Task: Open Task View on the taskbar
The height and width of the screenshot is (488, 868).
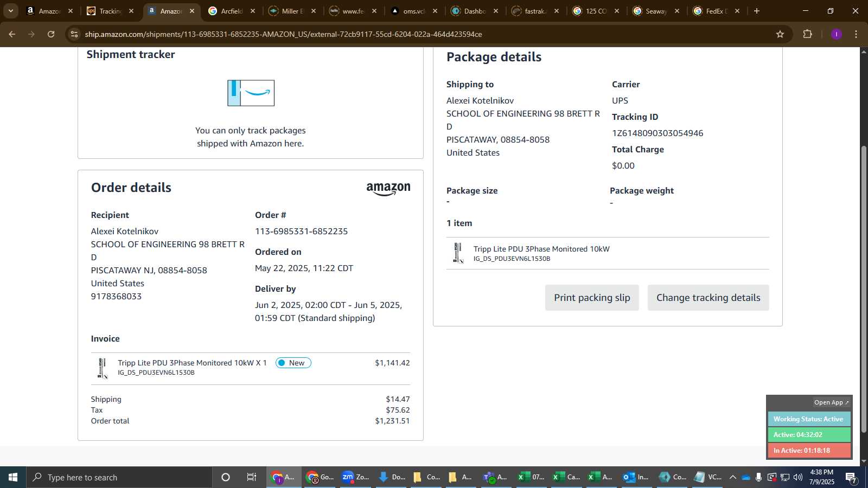Action: pyautogui.click(x=251, y=477)
